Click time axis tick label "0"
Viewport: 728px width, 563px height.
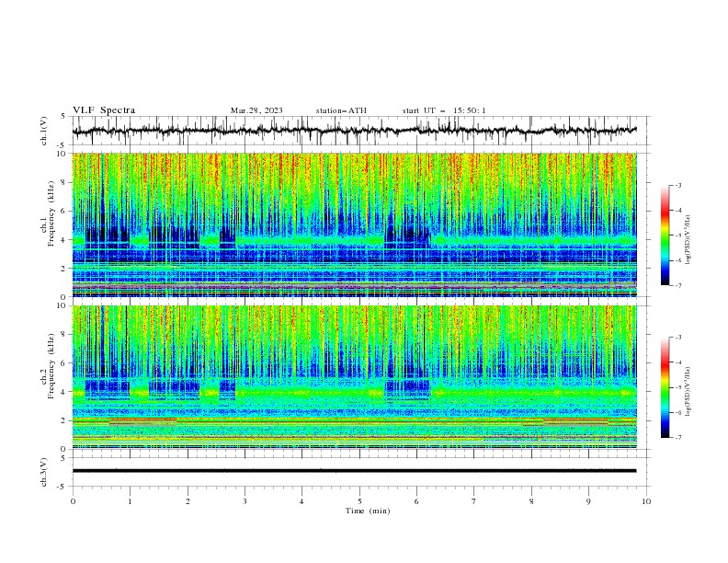(73, 501)
